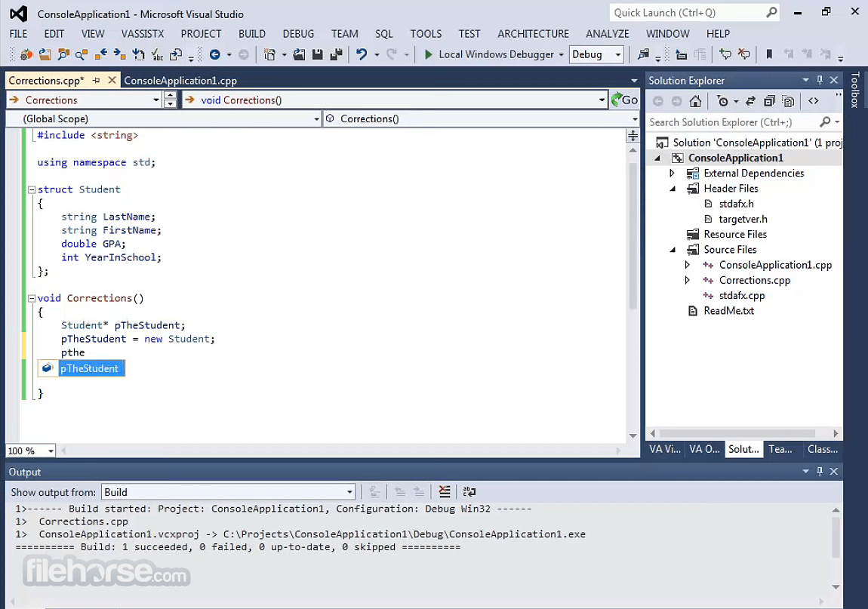Image resolution: width=868 pixels, height=609 pixels.
Task: Collapse the Header Files folder
Action: pyautogui.click(x=673, y=189)
